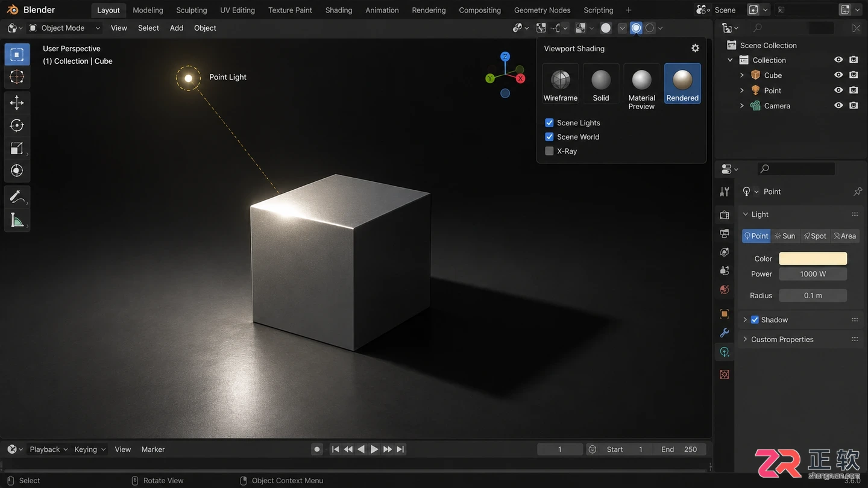Open the Playback dropdown
The image size is (868, 488).
pyautogui.click(x=49, y=449)
